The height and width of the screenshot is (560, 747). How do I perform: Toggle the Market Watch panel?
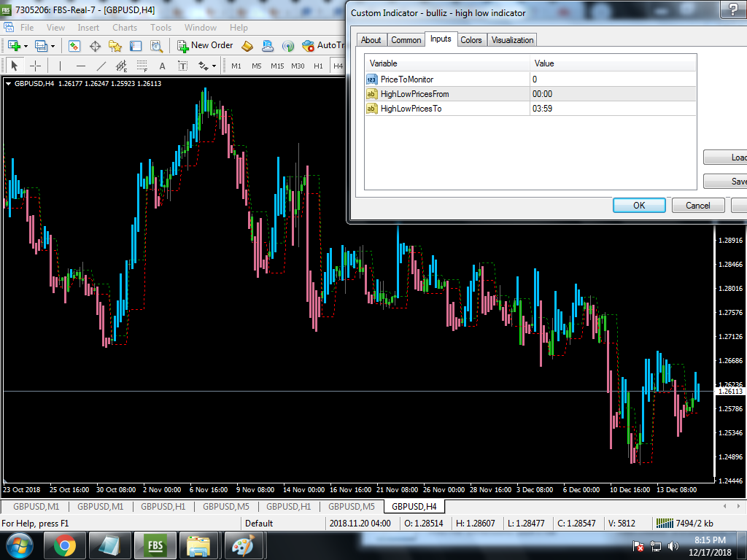pyautogui.click(x=74, y=46)
